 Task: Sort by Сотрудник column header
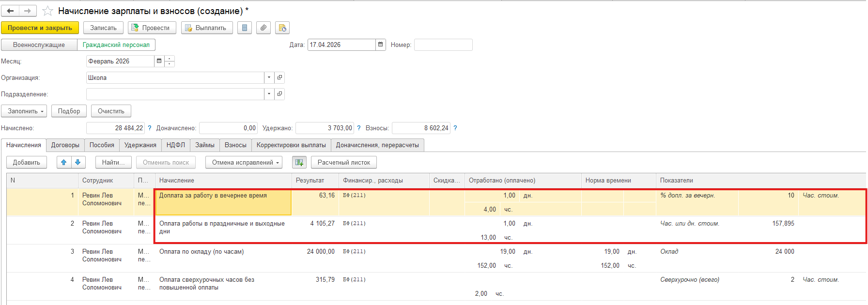(x=106, y=180)
